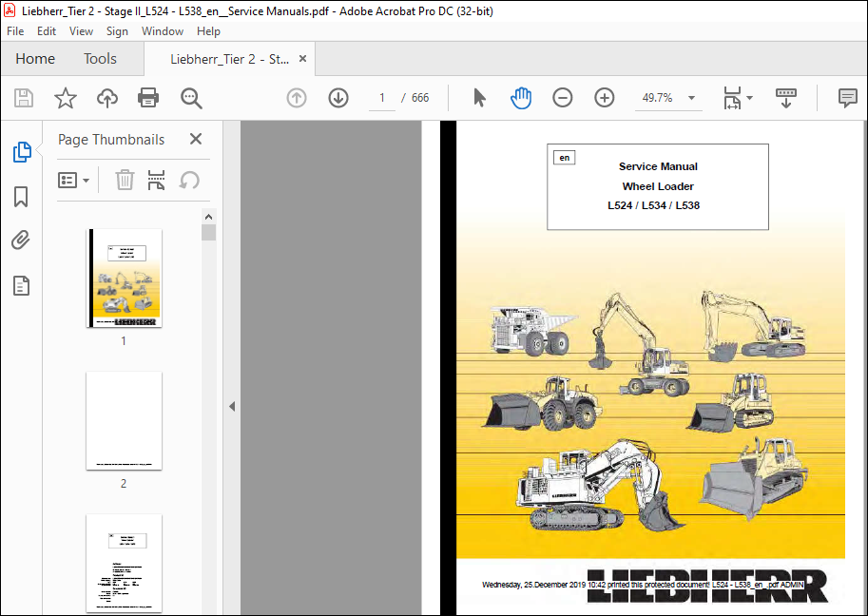Close the Liebherr_Tier 2 document tab
Screen dimensions: 868x616
pos(303,59)
